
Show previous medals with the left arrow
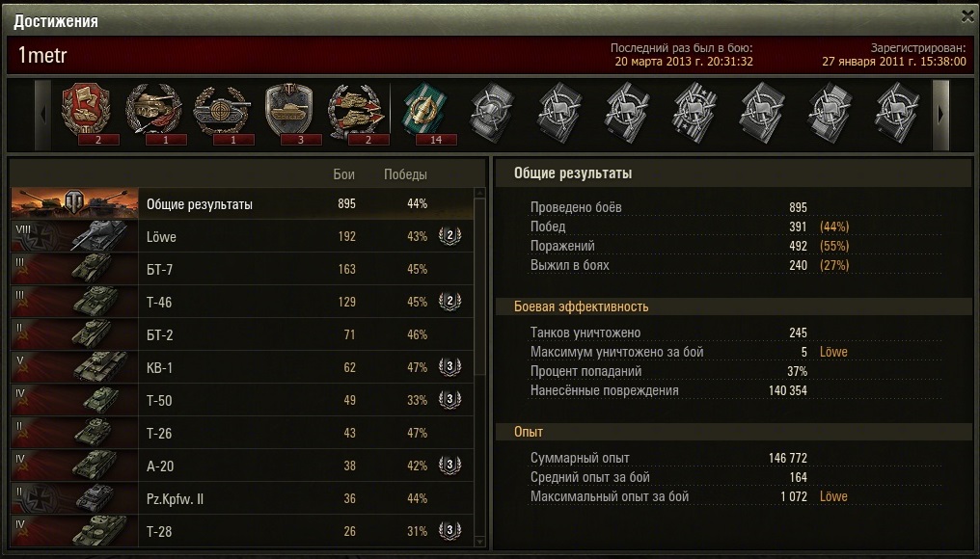click(x=42, y=115)
